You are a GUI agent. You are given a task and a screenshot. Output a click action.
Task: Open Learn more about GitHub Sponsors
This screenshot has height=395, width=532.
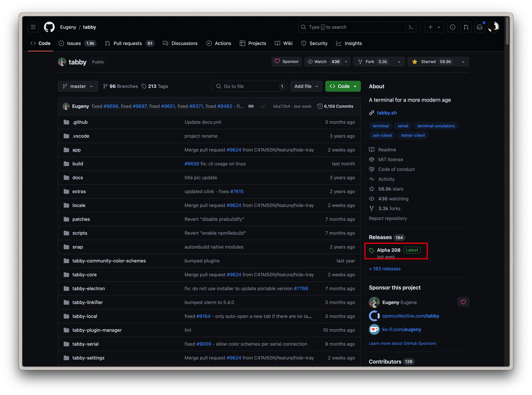[402, 343]
